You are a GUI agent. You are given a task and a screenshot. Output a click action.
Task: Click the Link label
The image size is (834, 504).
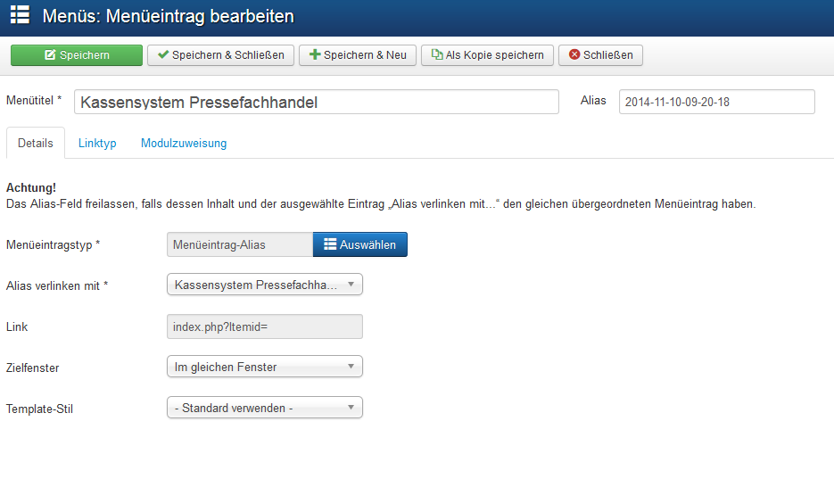coord(16,327)
